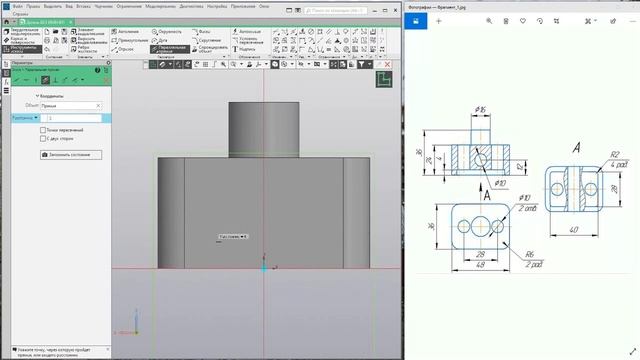Click the crop icon in Photos window
Screen dimensions: 640x360
pyautogui.click(x=556, y=21)
